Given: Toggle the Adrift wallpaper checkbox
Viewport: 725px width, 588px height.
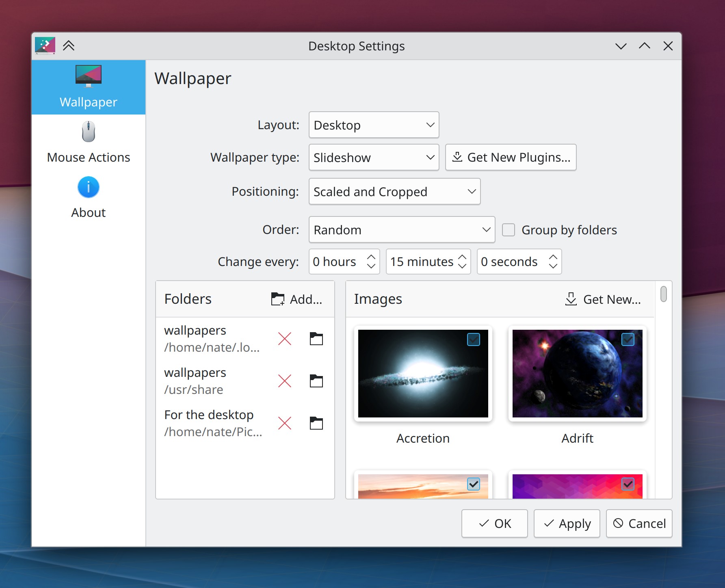Looking at the screenshot, I should pos(628,339).
